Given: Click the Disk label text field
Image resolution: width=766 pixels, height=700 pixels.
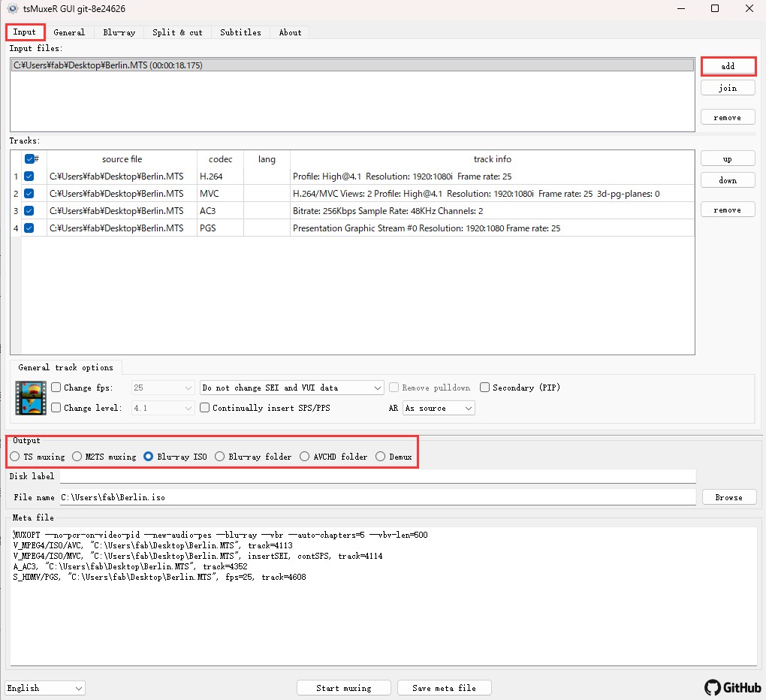Looking at the screenshot, I should click(377, 476).
